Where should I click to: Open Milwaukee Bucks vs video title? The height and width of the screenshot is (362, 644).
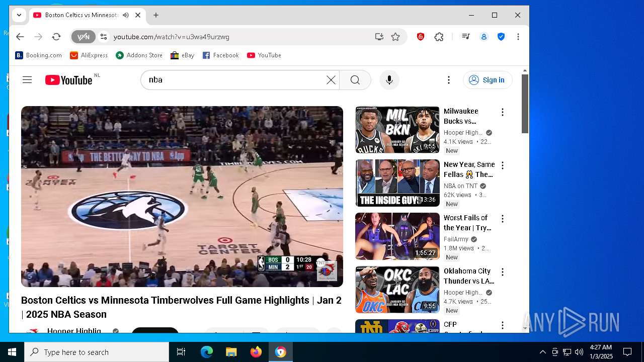tap(461, 116)
